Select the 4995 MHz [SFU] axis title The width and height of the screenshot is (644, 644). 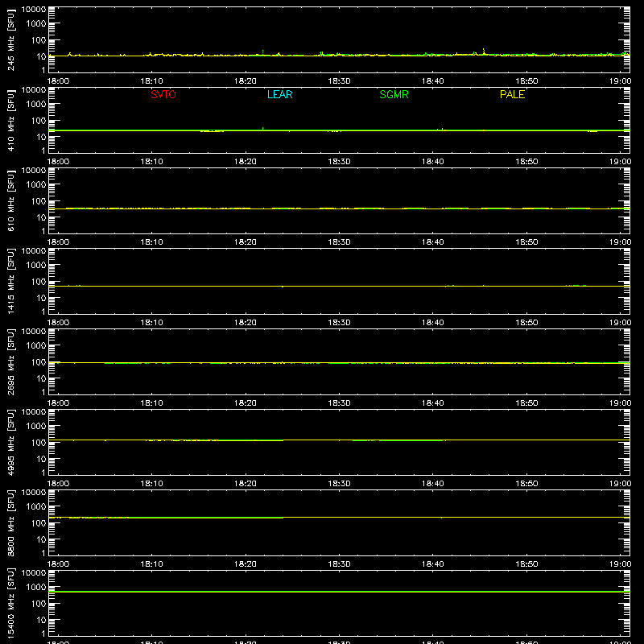(10, 442)
